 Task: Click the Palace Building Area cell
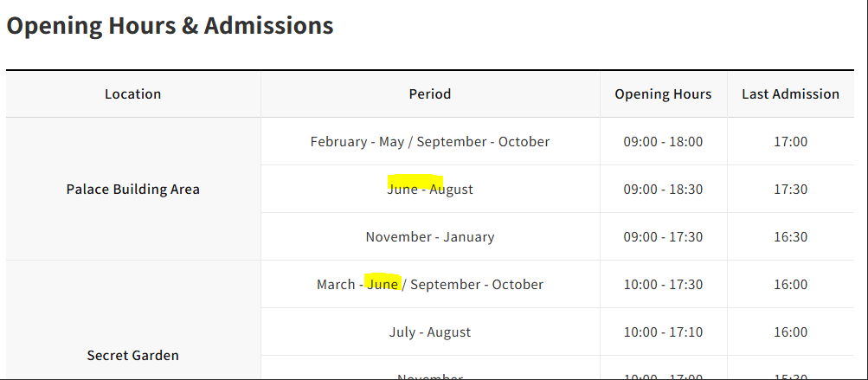click(x=132, y=190)
